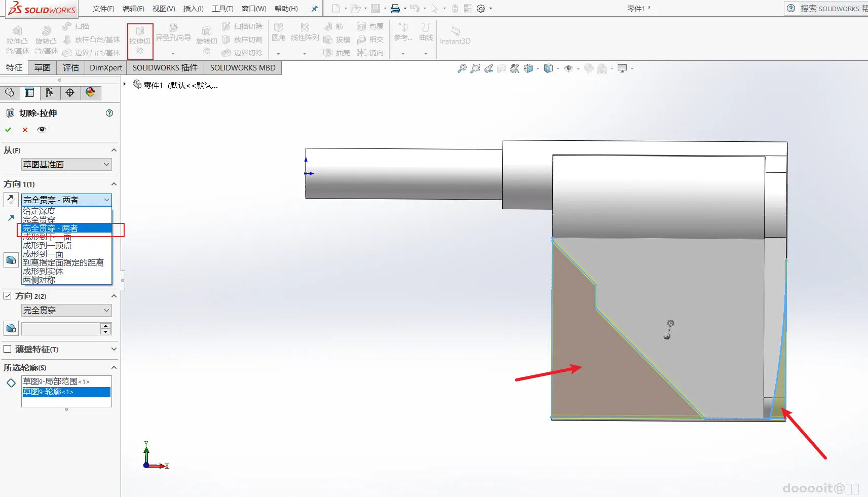Switch to the SOLIDWORKS MBD tab
868x497 pixels.
tap(243, 68)
